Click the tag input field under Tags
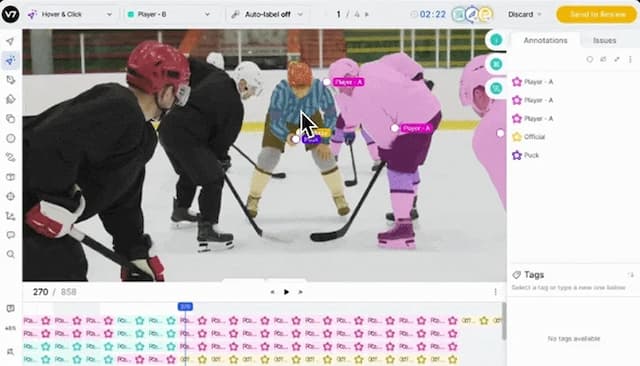Viewport: 640px width, 366px height. (569, 288)
